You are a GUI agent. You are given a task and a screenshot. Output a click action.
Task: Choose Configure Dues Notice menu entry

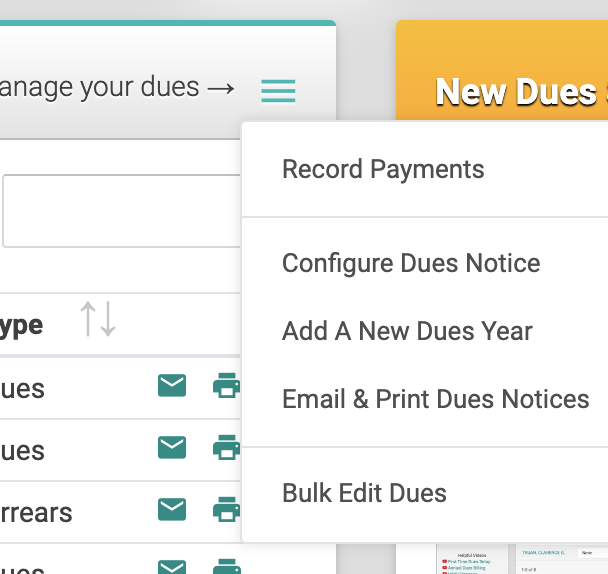coord(411,263)
